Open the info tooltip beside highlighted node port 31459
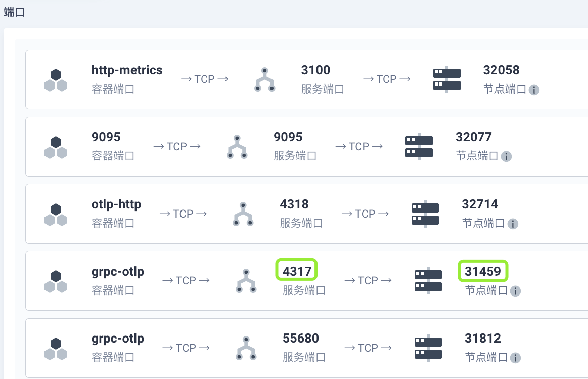The width and height of the screenshot is (588, 379). pos(516,291)
